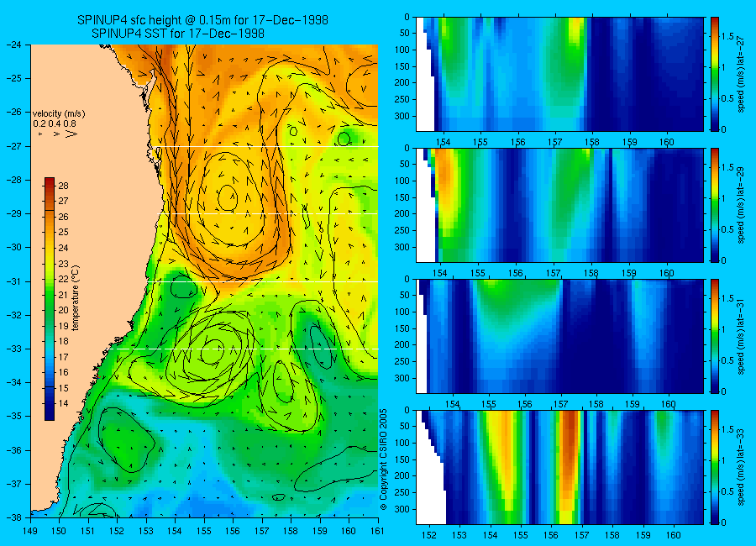This screenshot has height=546, width=756.
Task: Click the '-33' latitude tick on the map
Action: tap(13, 349)
